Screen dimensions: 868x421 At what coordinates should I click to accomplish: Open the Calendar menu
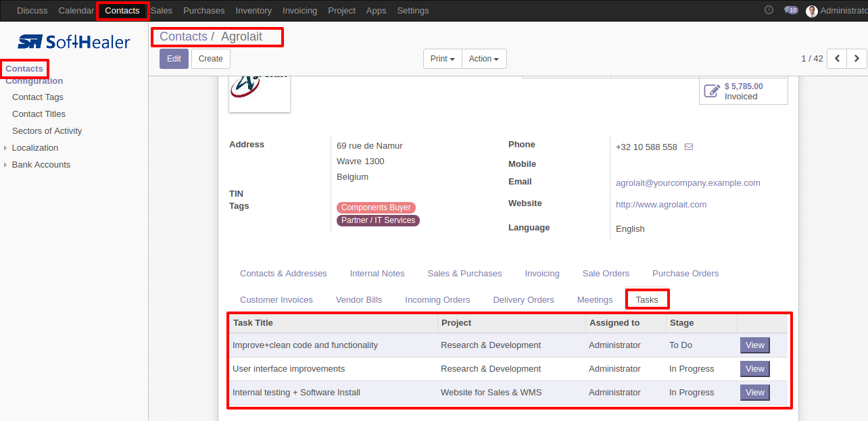(76, 10)
